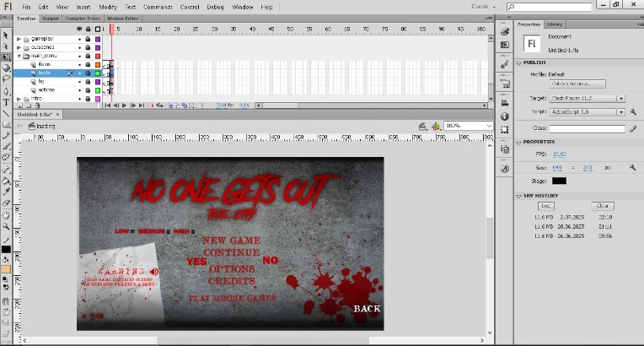The height and width of the screenshot is (346, 644).
Task: Select the Selection arrow tool
Action: [x=6, y=35]
